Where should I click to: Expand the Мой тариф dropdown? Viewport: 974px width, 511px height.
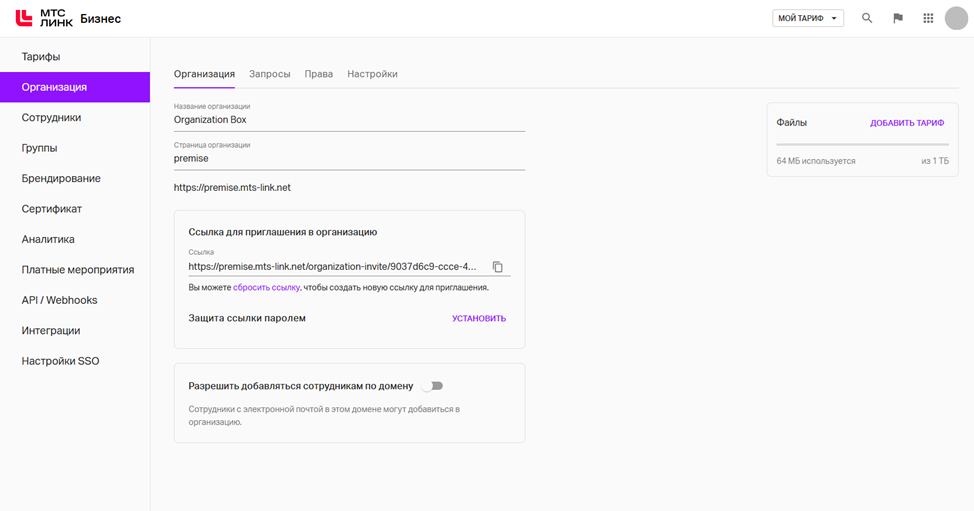808,18
